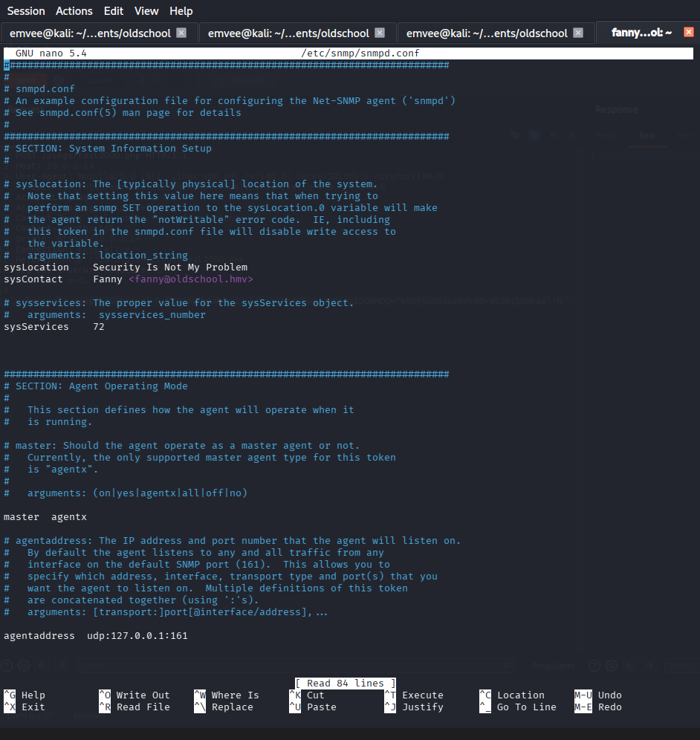Click the ^T Execute shortcut

tap(414, 695)
